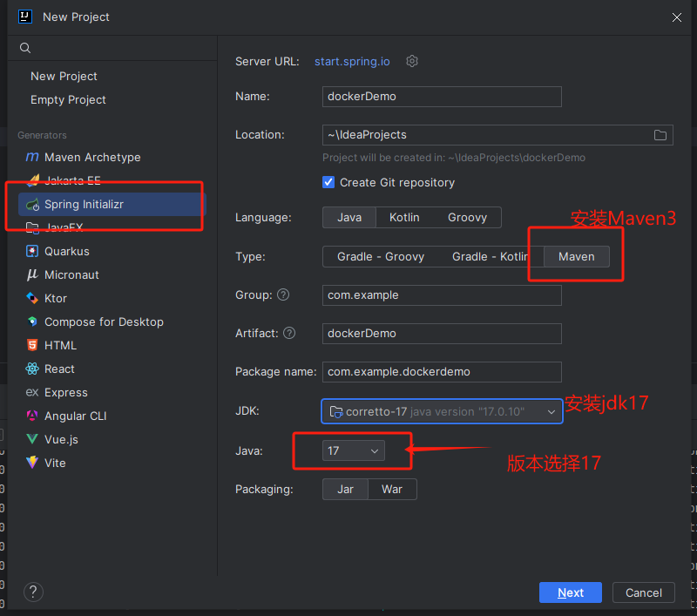
Task: Open the Java version 17 dropdown
Action: [354, 450]
